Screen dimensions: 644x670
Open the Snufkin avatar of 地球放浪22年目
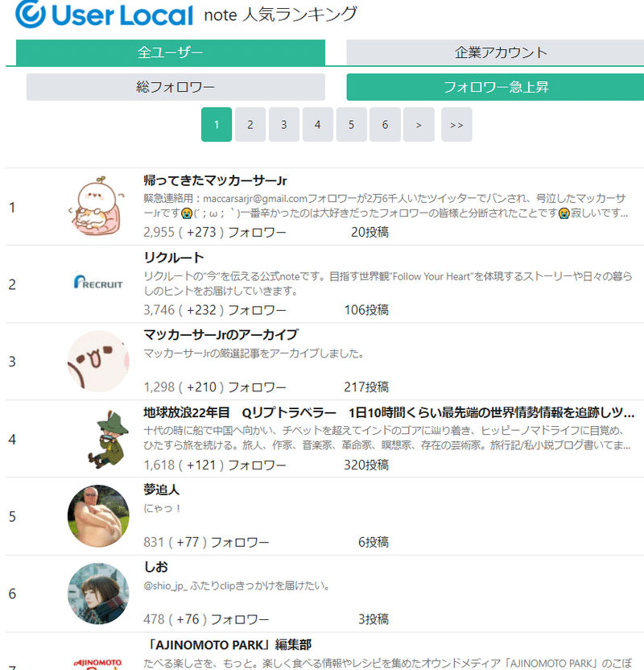[x=108, y=439]
